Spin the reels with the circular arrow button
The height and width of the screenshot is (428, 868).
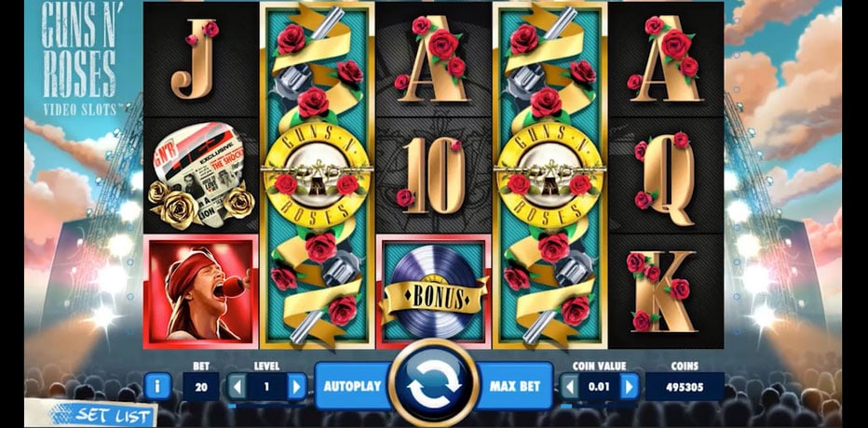pyautogui.click(x=433, y=382)
